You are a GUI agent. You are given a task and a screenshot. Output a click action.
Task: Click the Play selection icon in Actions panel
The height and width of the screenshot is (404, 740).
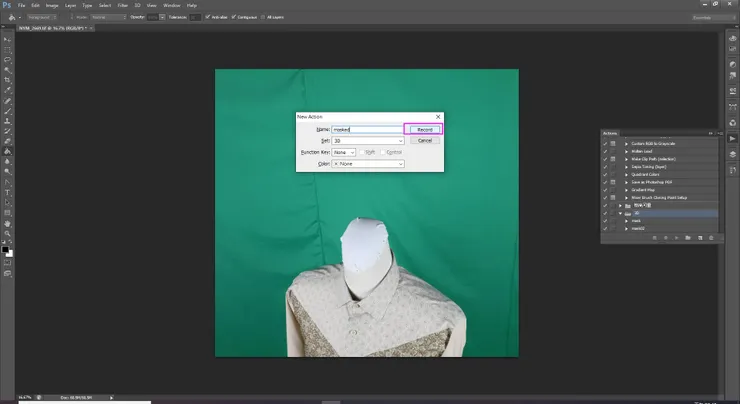click(675, 238)
